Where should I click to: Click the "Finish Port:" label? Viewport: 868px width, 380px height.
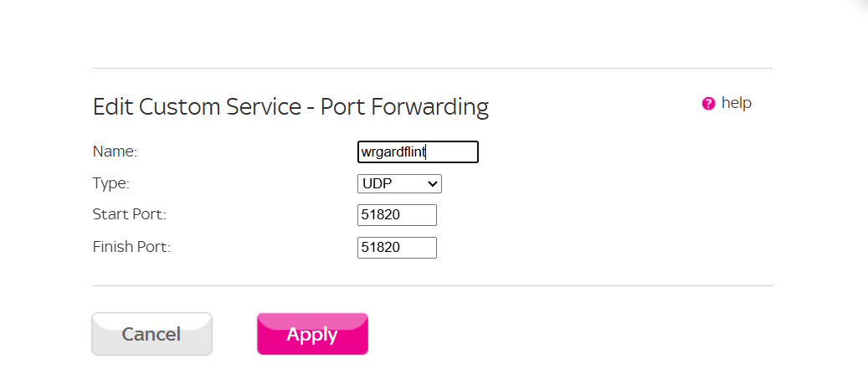point(131,248)
